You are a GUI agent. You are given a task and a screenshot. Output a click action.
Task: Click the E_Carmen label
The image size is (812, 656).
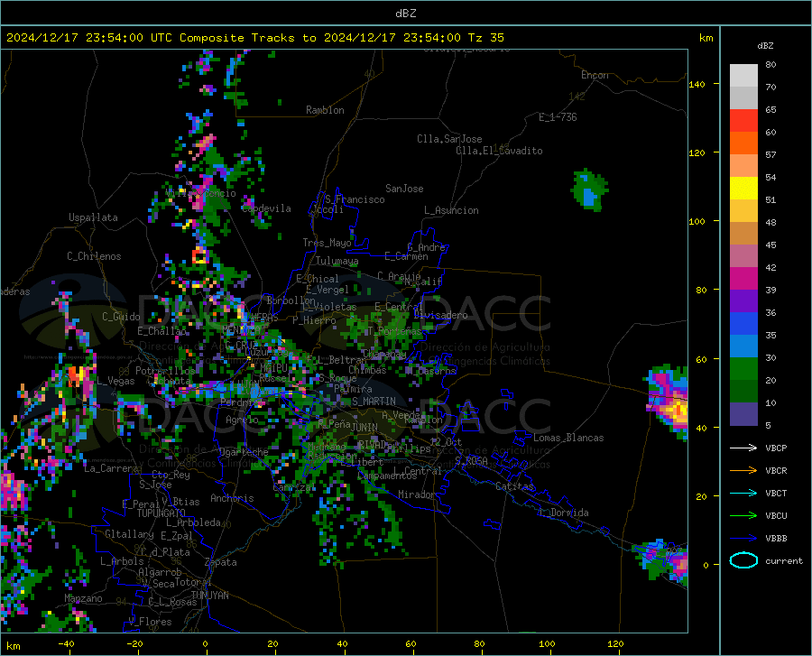pos(406,256)
